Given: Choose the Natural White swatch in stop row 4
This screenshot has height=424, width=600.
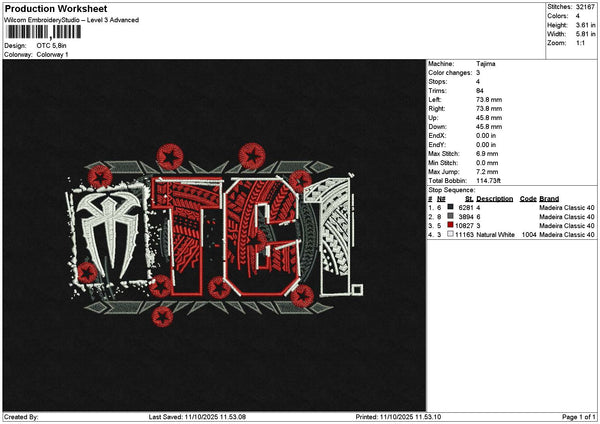Looking at the screenshot, I should tap(450, 234).
